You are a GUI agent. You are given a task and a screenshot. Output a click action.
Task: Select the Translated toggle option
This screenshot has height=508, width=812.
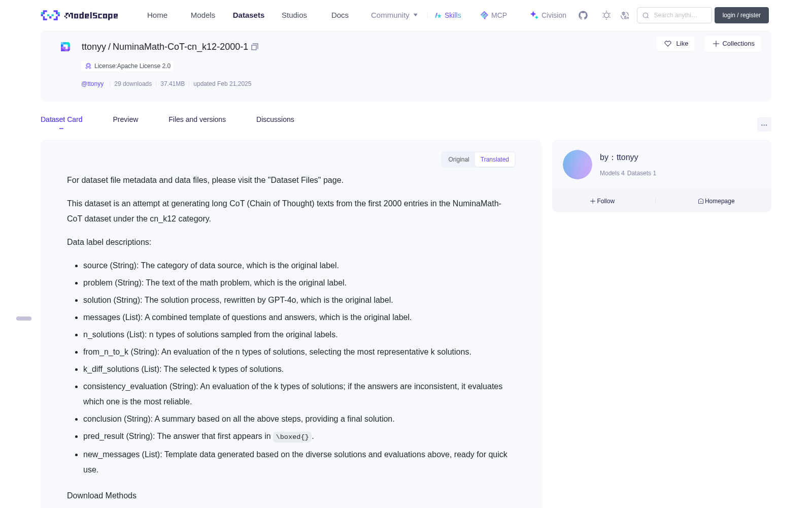(x=494, y=160)
